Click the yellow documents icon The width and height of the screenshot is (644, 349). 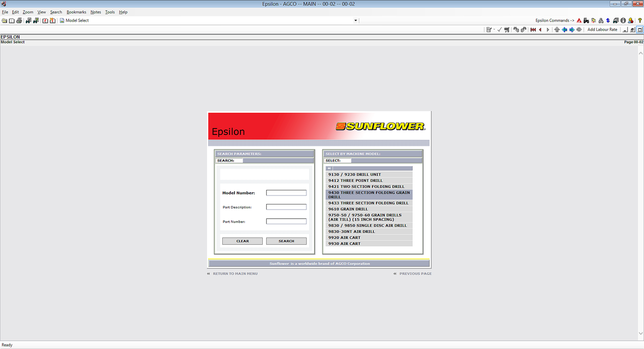point(594,21)
